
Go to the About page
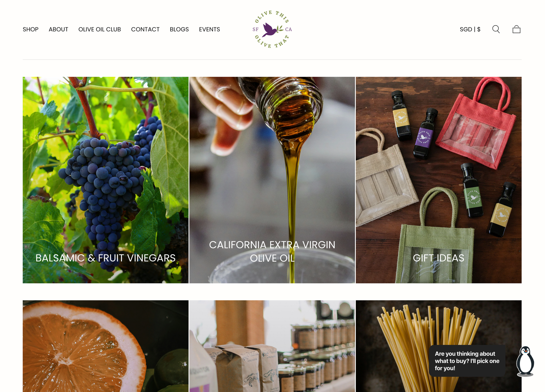click(x=58, y=29)
